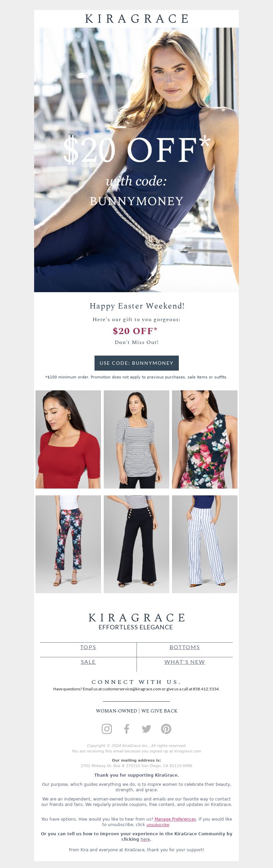
Task: Open the BOTTOMS category link
Action: coord(185,647)
